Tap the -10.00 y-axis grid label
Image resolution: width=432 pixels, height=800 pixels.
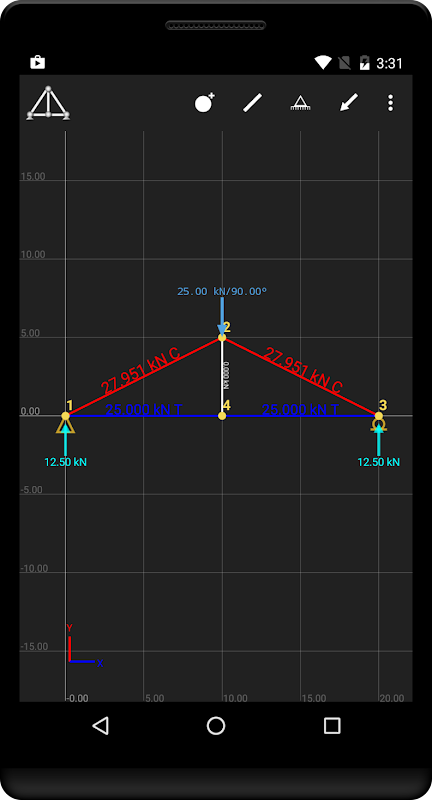coord(34,569)
